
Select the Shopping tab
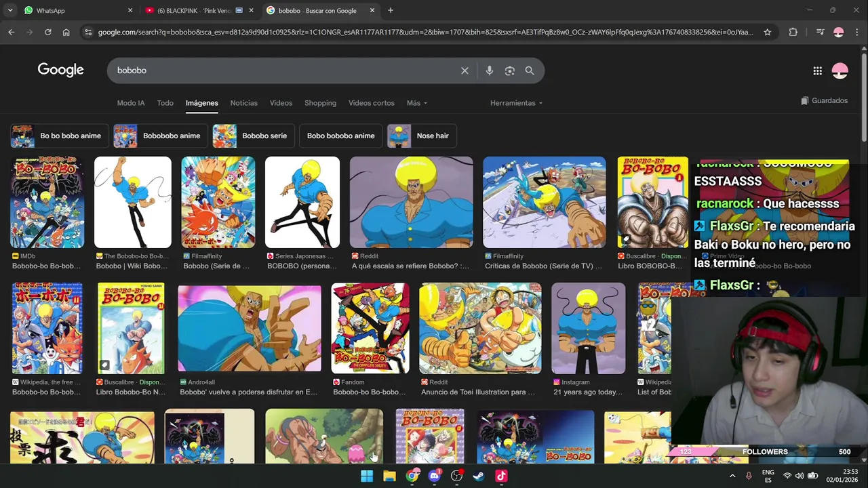tap(320, 103)
